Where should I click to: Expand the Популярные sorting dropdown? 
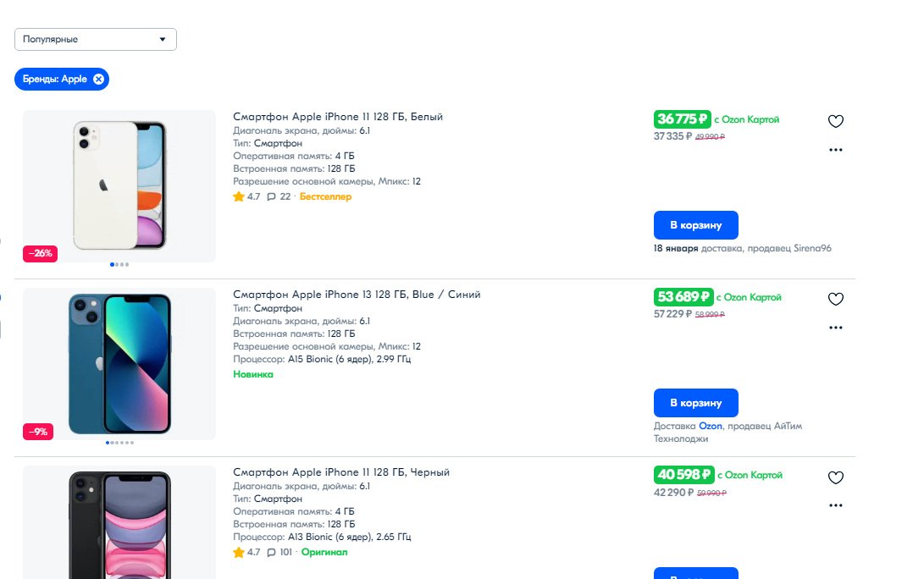tap(95, 39)
